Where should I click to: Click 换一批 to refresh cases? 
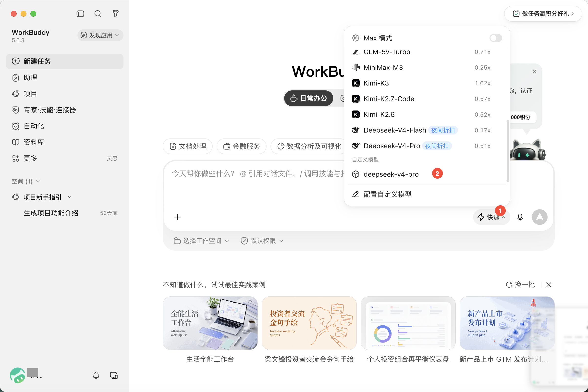pos(520,284)
